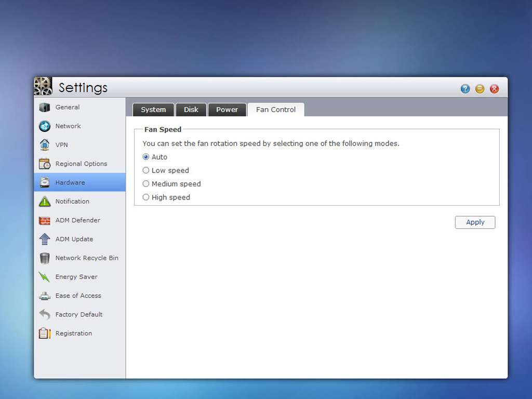Screen dimensions: 532x399
Task: Click the Settings window title text
Action: [x=83, y=87]
